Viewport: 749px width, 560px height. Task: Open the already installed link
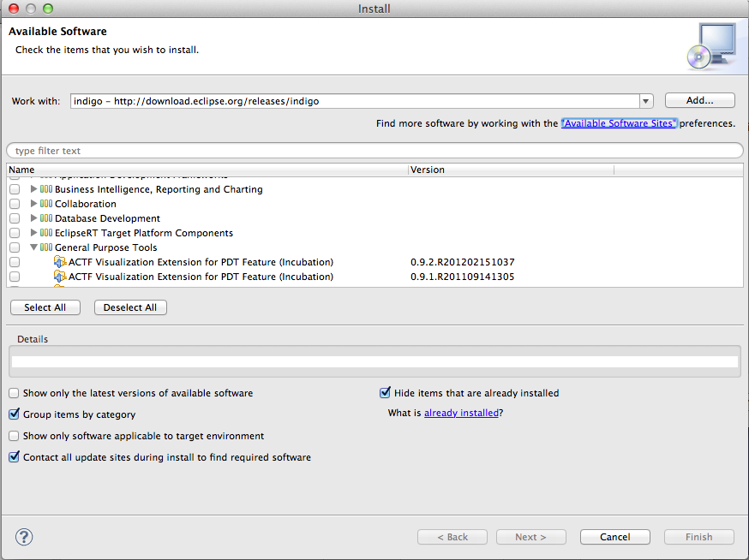coord(461,413)
